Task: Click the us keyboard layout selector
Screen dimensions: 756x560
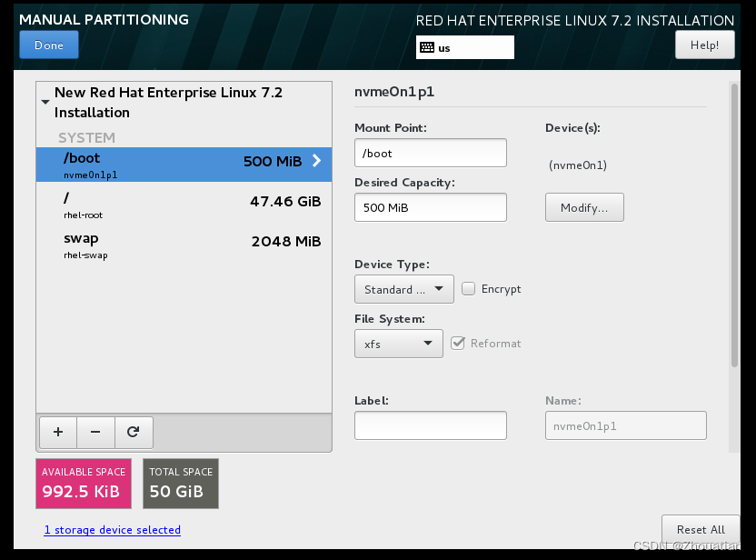Action: 465,47
